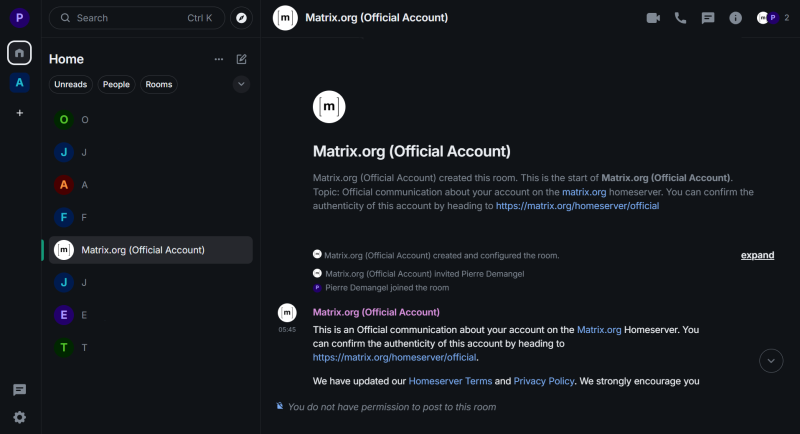Open the Matrix.org link in the message
The height and width of the screenshot is (434, 800).
(599, 330)
